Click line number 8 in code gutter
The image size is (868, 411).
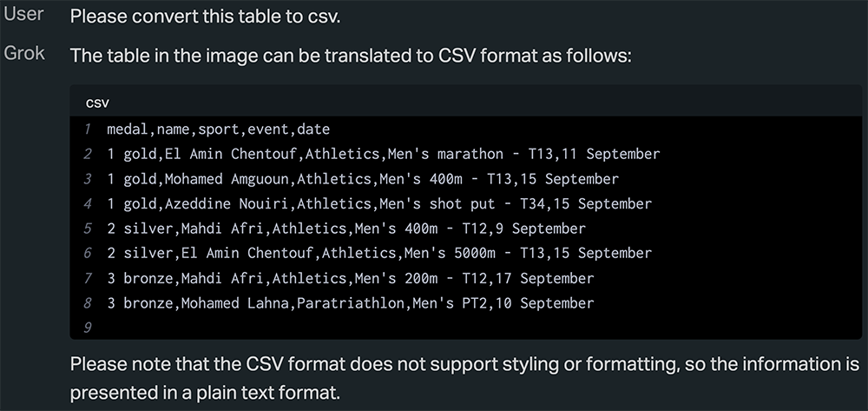(88, 304)
